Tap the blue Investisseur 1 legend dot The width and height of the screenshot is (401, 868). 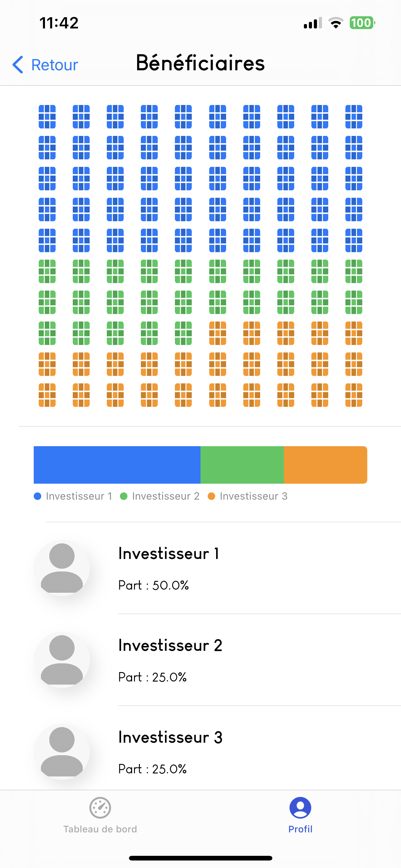pos(38,496)
